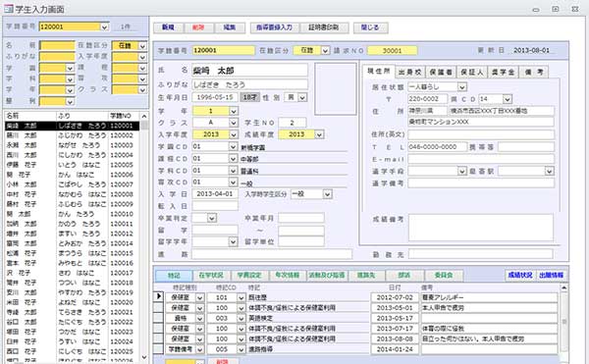Select the 学費設定 lower tab
589x364 pixels.
tap(249, 276)
